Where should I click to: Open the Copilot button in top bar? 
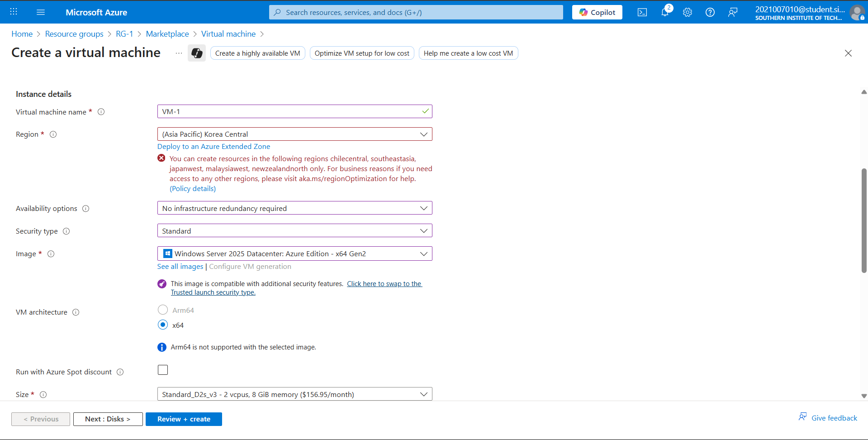597,12
